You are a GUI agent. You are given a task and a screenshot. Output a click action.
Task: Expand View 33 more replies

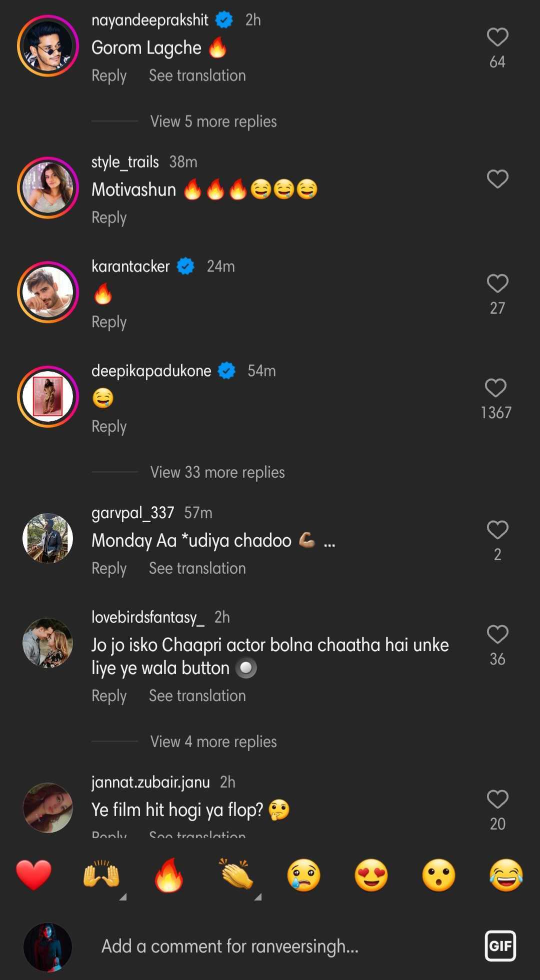[x=217, y=472]
